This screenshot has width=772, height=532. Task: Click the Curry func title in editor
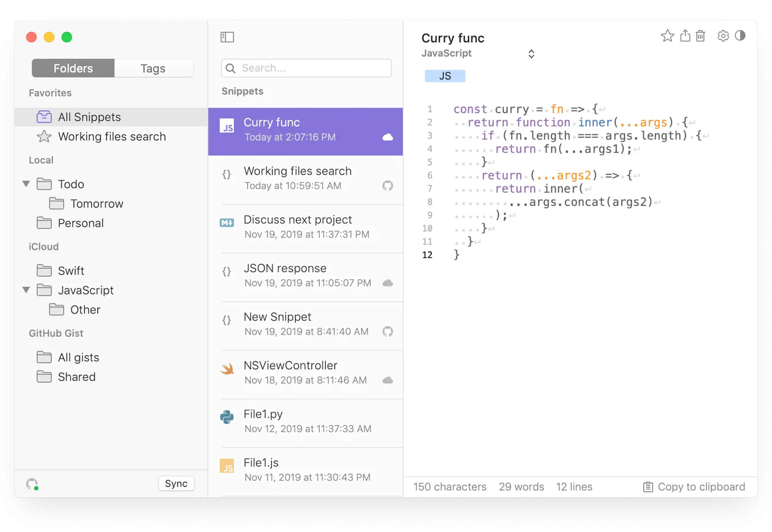coord(453,38)
